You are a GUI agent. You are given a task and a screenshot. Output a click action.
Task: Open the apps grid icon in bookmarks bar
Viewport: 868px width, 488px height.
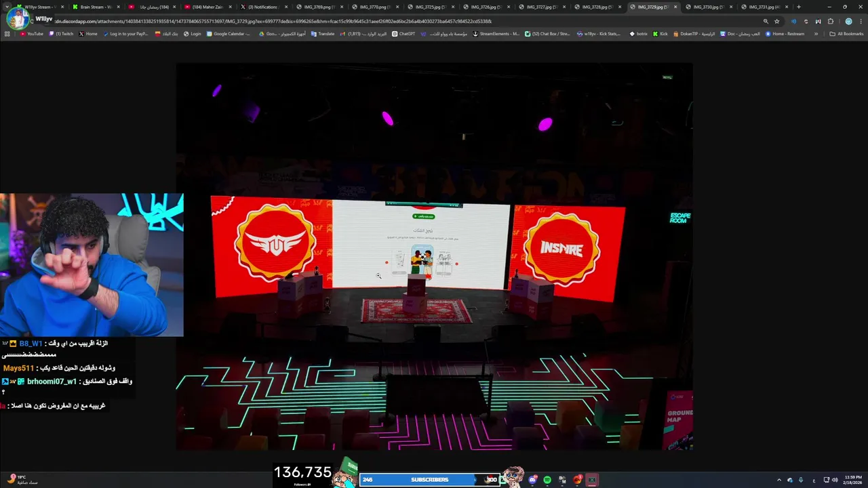7,34
